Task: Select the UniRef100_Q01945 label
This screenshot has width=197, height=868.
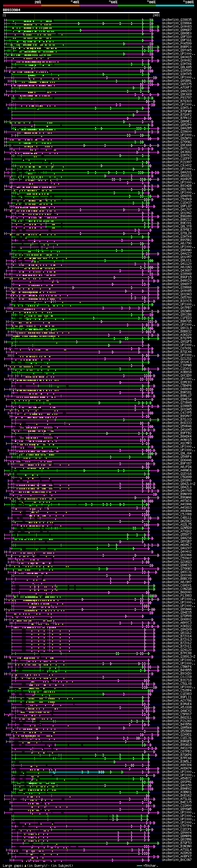Action: 177,410
